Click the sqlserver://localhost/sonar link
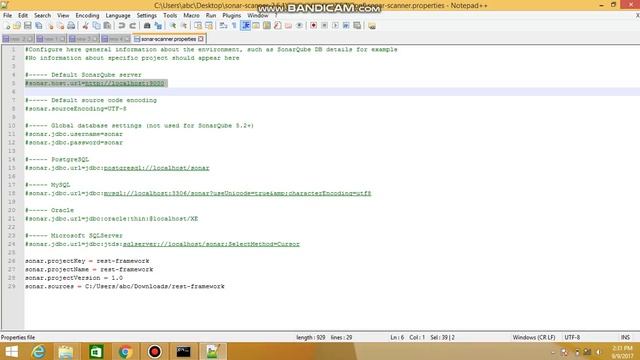 pos(211,244)
